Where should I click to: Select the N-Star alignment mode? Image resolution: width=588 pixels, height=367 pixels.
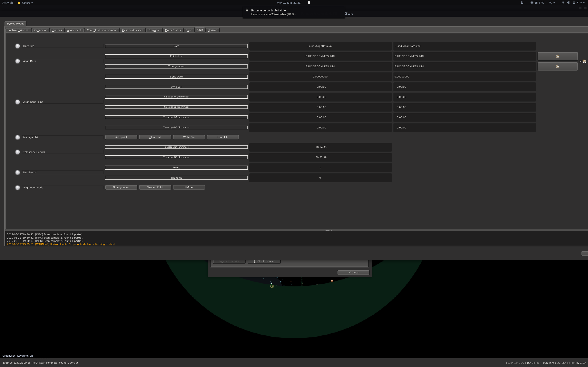[x=189, y=187]
